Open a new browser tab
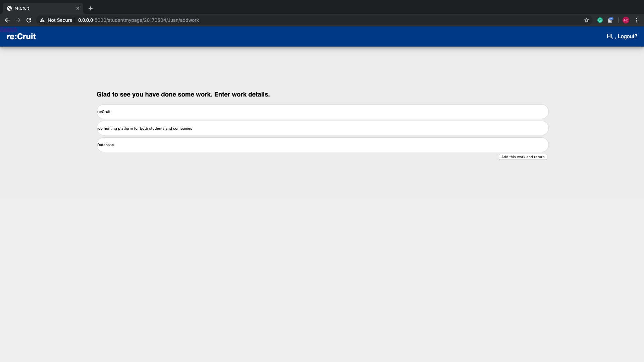The width and height of the screenshot is (644, 362). point(91,8)
